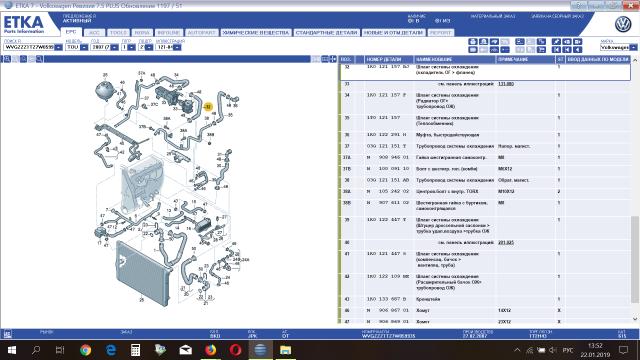The width and height of the screenshot is (640, 360).
Task: Click the single left arrow back icon
Action: 578,49
